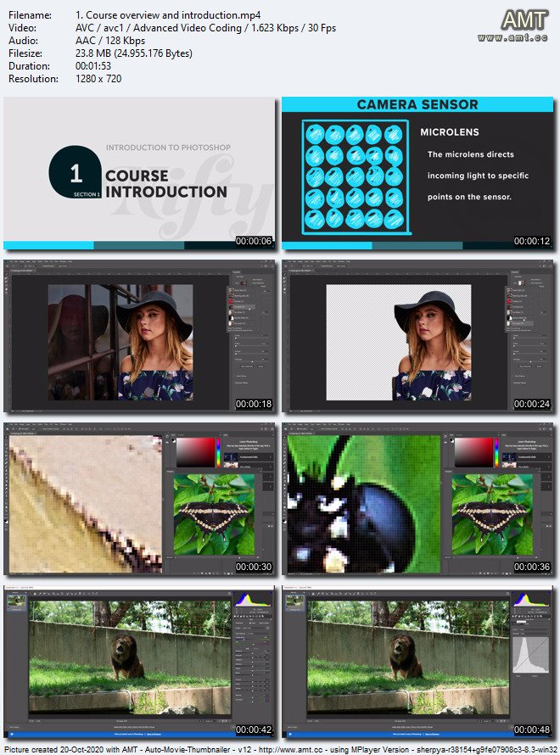This screenshot has width=560, height=755.
Task: Open the Course Introduction frame at 00:00:06
Action: pyautogui.click(x=139, y=173)
